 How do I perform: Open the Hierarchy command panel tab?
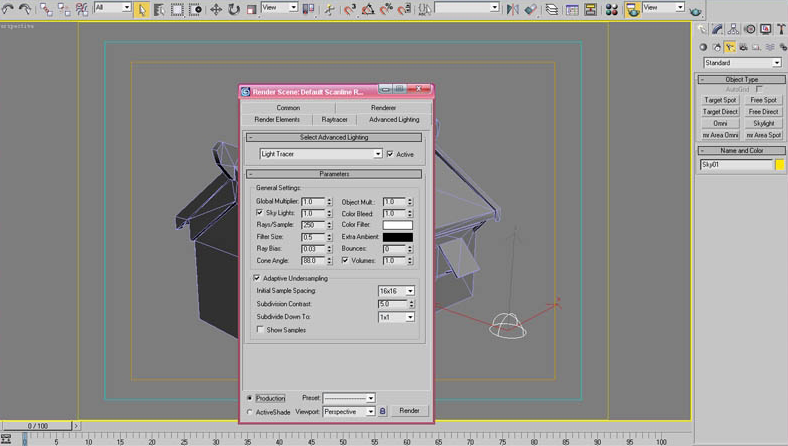pyautogui.click(x=733, y=30)
